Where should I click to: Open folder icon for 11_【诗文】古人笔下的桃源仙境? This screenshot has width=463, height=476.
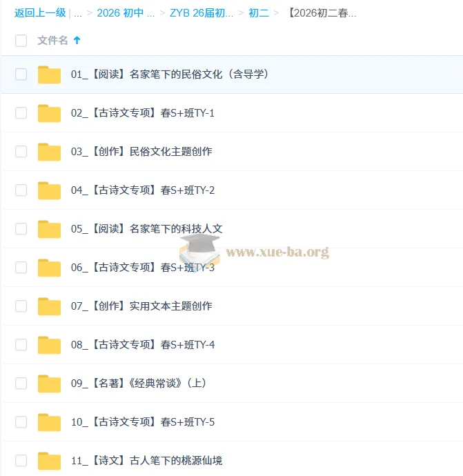pos(49,461)
